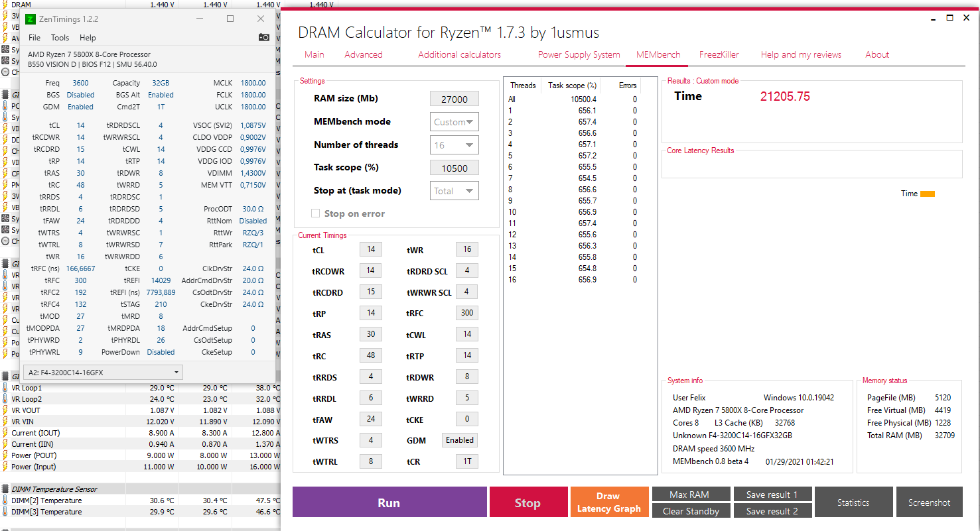Click the Max RAM button
Image resolution: width=980 pixels, height=531 pixels.
tap(691, 495)
